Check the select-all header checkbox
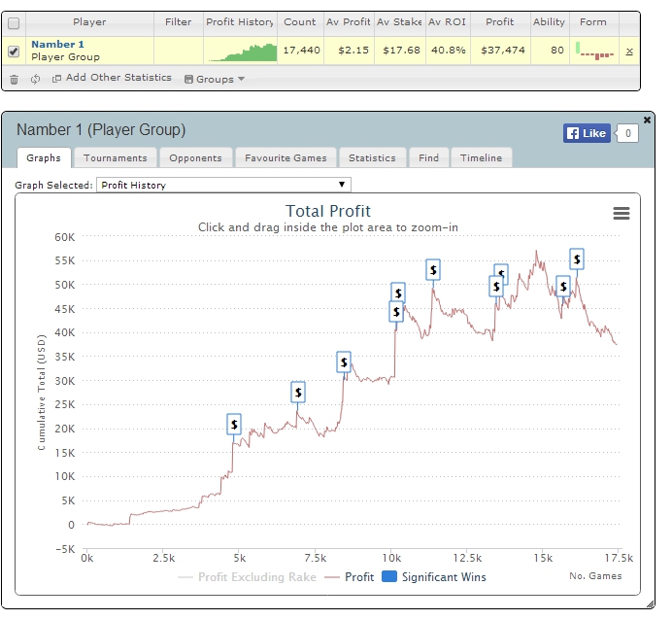 tap(14, 23)
